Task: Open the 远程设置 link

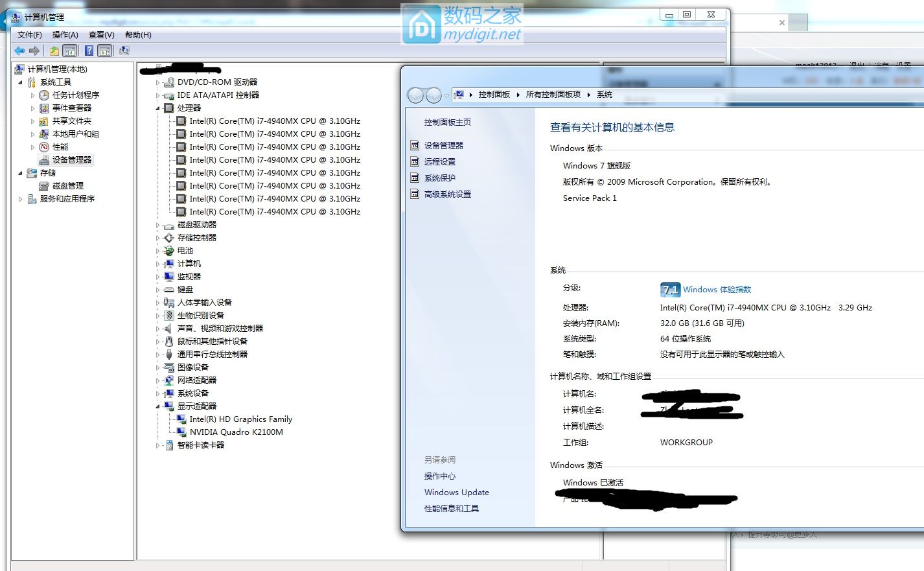Action: click(440, 161)
